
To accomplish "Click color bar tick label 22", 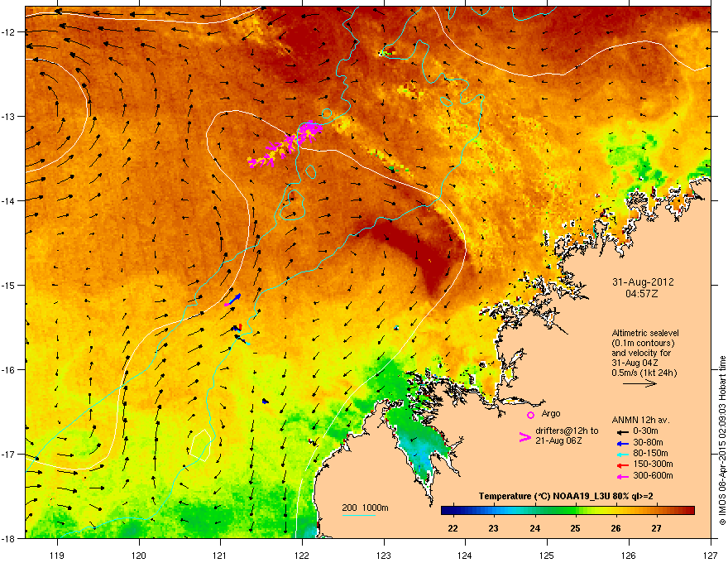I will pos(453,528).
